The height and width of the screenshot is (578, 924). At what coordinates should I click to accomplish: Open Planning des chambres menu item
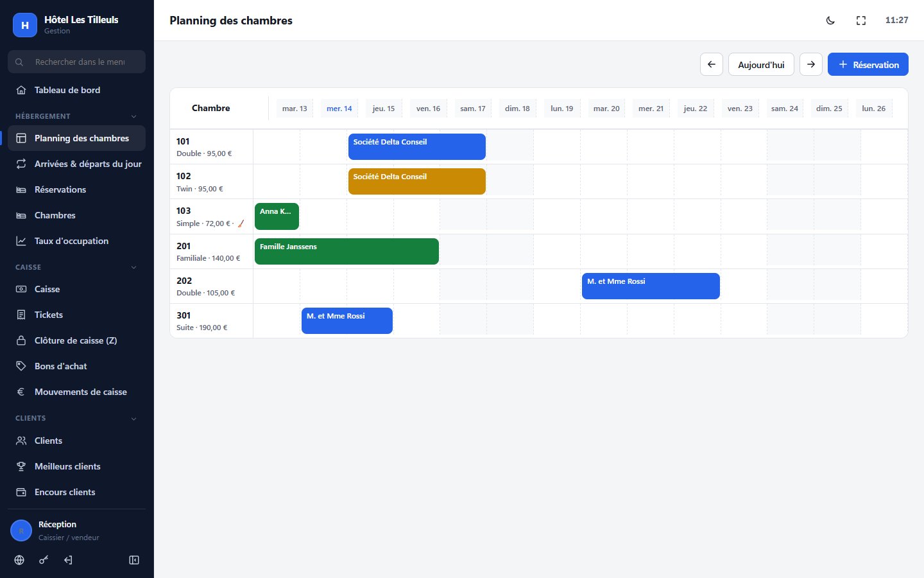coord(76,138)
